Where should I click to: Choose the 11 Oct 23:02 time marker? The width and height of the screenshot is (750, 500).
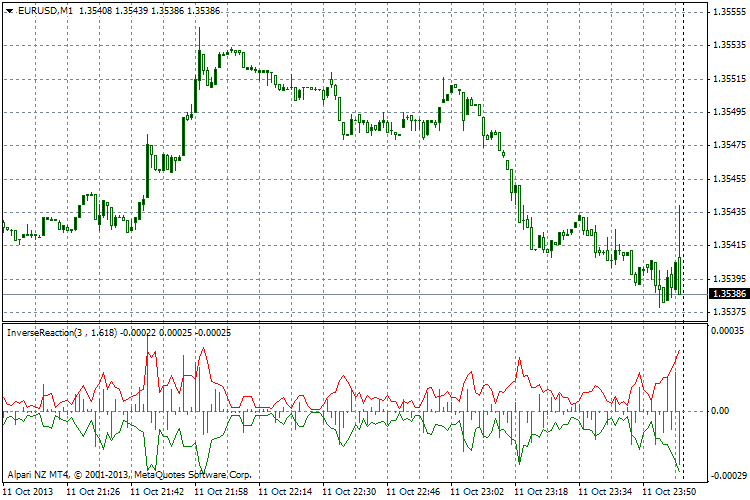(477, 492)
